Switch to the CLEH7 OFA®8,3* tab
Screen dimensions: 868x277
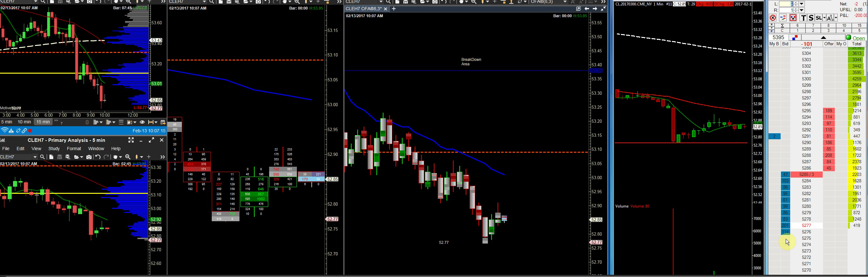click(364, 9)
